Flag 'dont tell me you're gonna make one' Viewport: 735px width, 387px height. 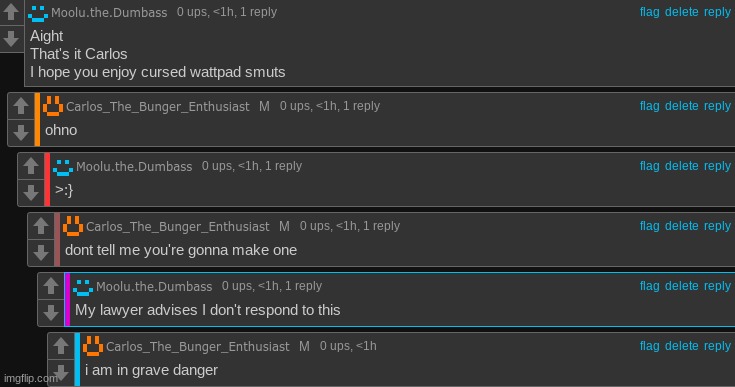click(x=650, y=226)
